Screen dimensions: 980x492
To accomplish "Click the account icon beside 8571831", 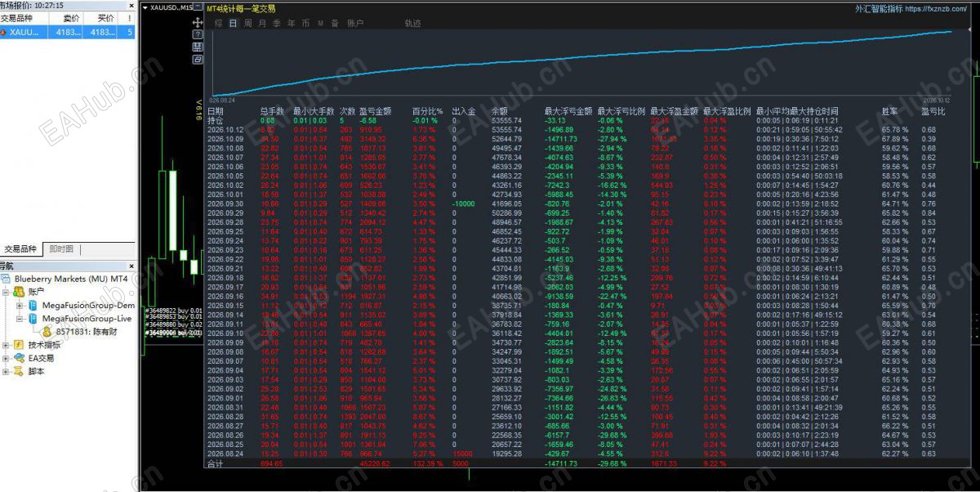I will tap(47, 332).
